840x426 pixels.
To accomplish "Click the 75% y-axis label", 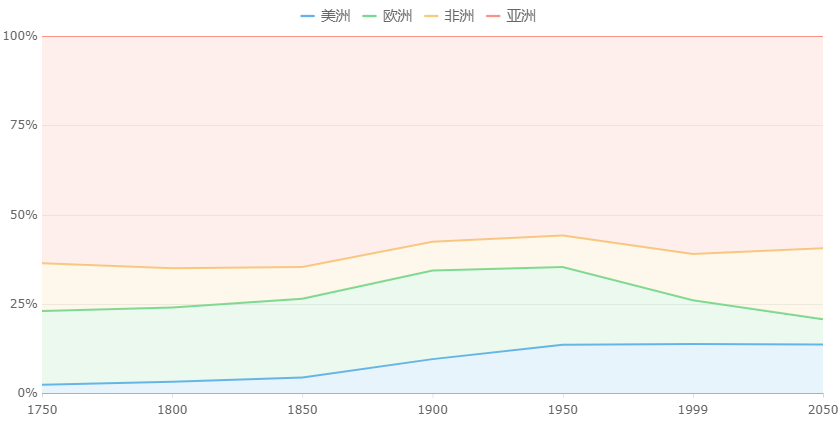I will coord(20,125).
